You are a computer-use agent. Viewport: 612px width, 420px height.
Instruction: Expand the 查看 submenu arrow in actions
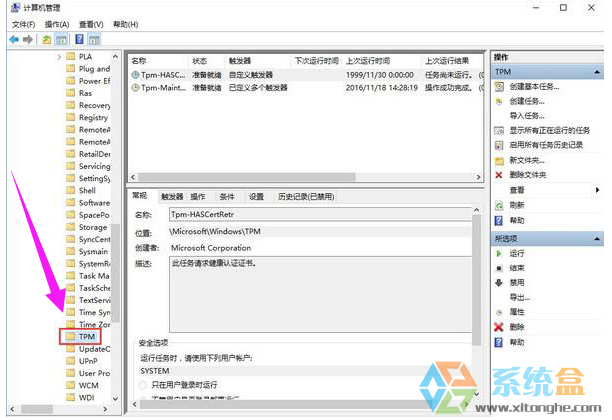pyautogui.click(x=597, y=190)
